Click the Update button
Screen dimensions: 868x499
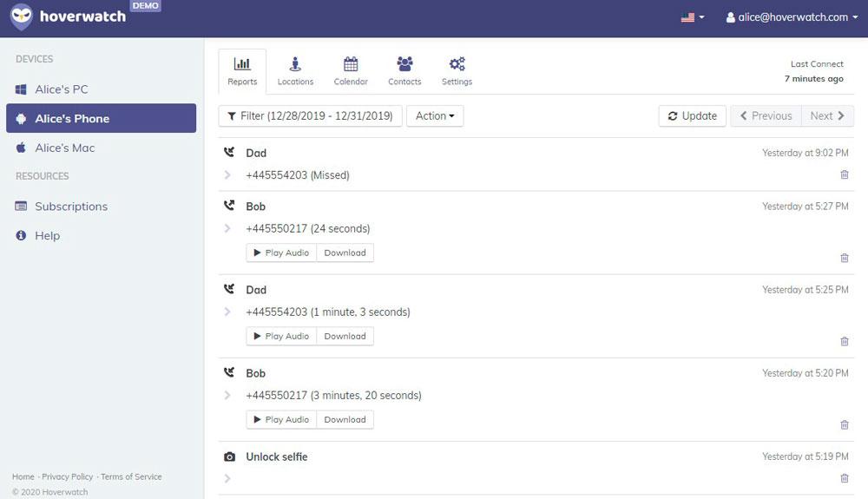[692, 116]
